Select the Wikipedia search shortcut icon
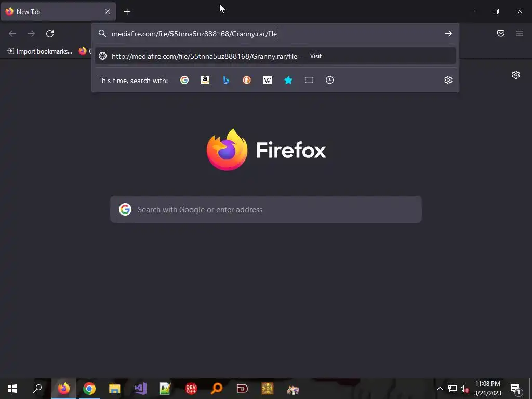Image resolution: width=532 pixels, height=399 pixels. coord(268,80)
